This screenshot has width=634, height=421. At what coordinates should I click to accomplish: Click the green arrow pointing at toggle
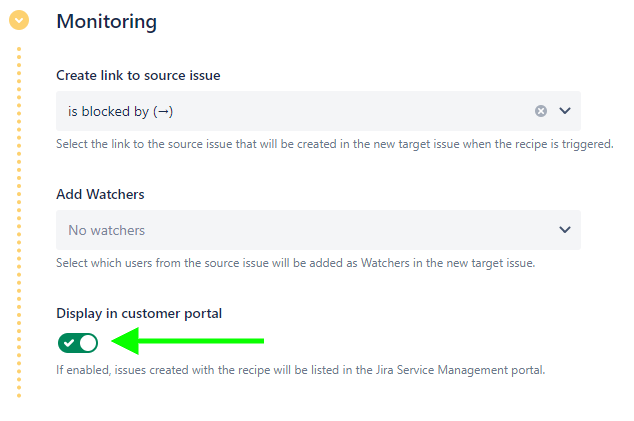188,342
